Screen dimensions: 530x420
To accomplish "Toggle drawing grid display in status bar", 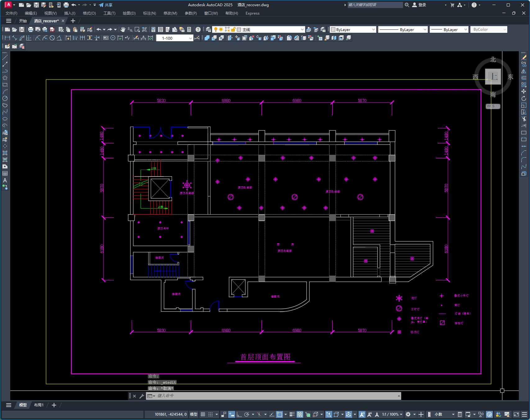I will pos(203,414).
